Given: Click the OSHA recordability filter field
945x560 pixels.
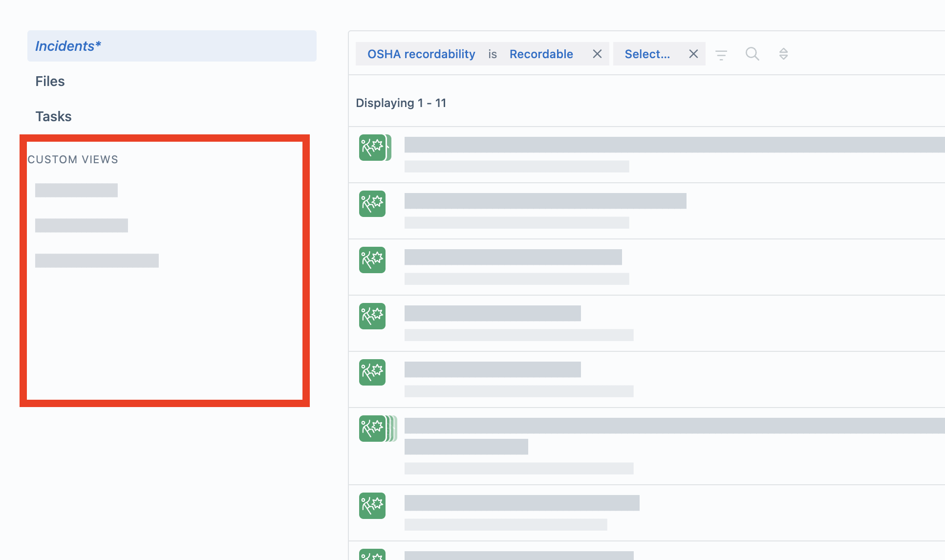Looking at the screenshot, I should click(421, 54).
